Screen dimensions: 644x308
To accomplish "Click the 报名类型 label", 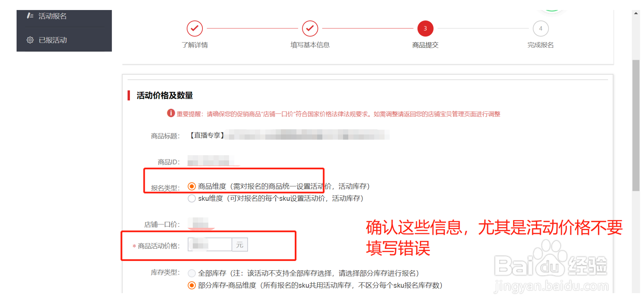I will coord(165,188).
